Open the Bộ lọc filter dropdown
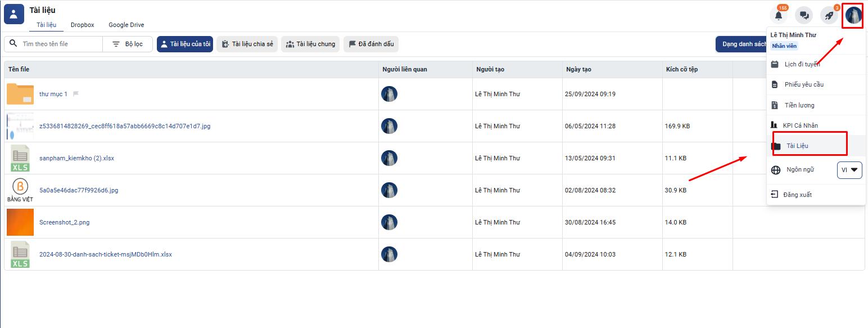 (128, 44)
